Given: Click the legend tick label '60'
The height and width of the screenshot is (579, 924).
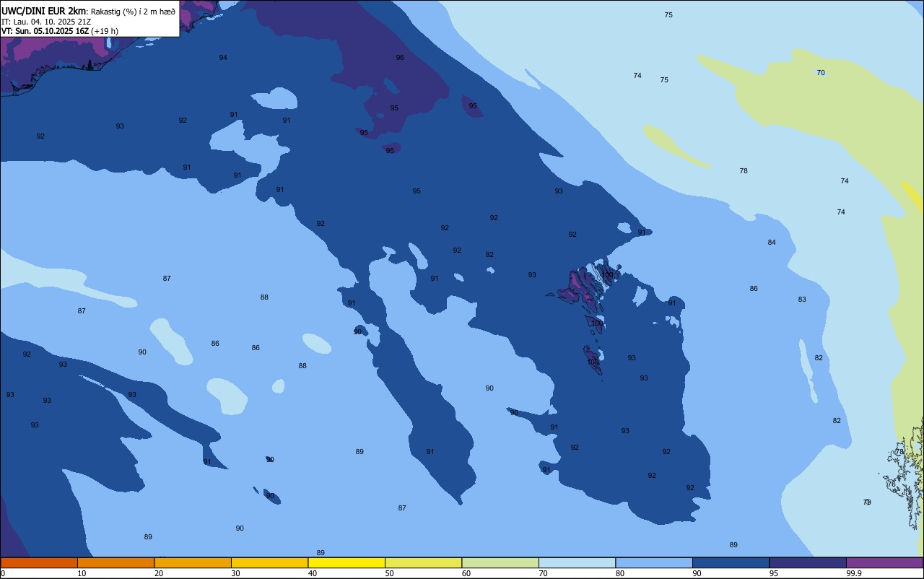Looking at the screenshot, I should click(466, 573).
